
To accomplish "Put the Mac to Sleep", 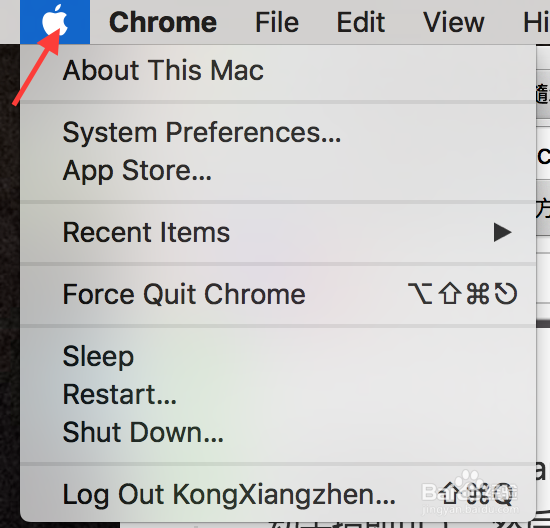I will (x=278, y=356).
